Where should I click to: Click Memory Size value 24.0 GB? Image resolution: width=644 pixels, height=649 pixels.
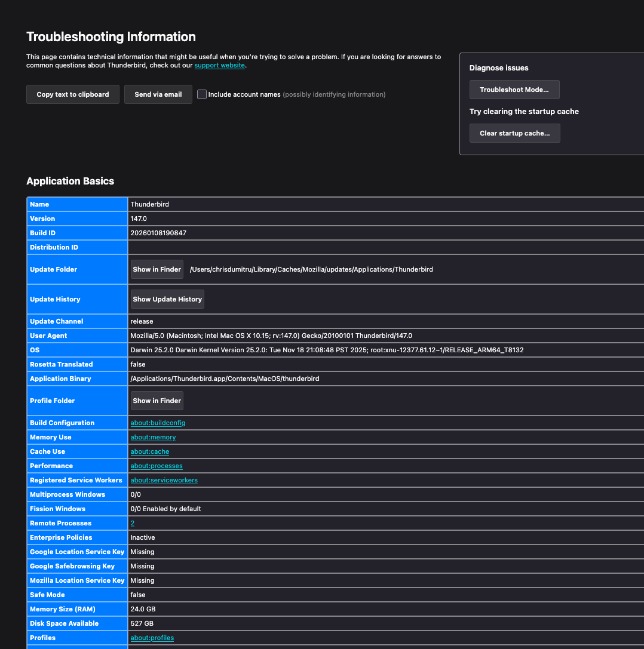click(x=143, y=609)
